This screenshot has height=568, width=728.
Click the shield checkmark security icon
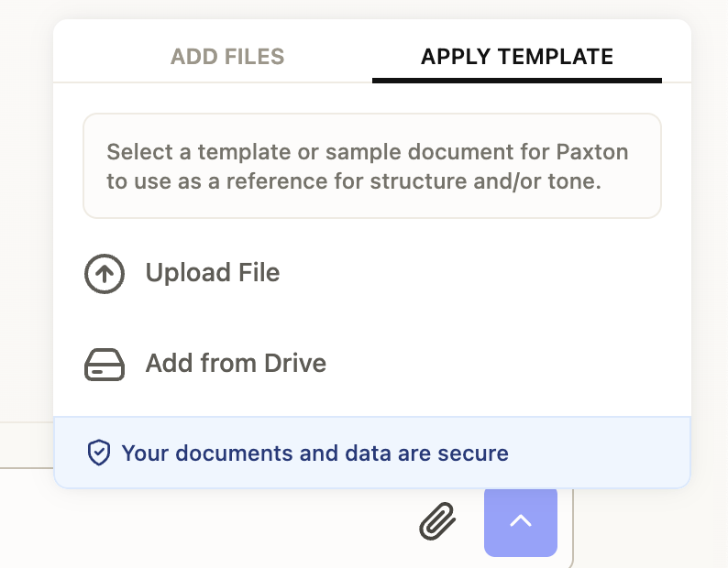pyautogui.click(x=98, y=453)
